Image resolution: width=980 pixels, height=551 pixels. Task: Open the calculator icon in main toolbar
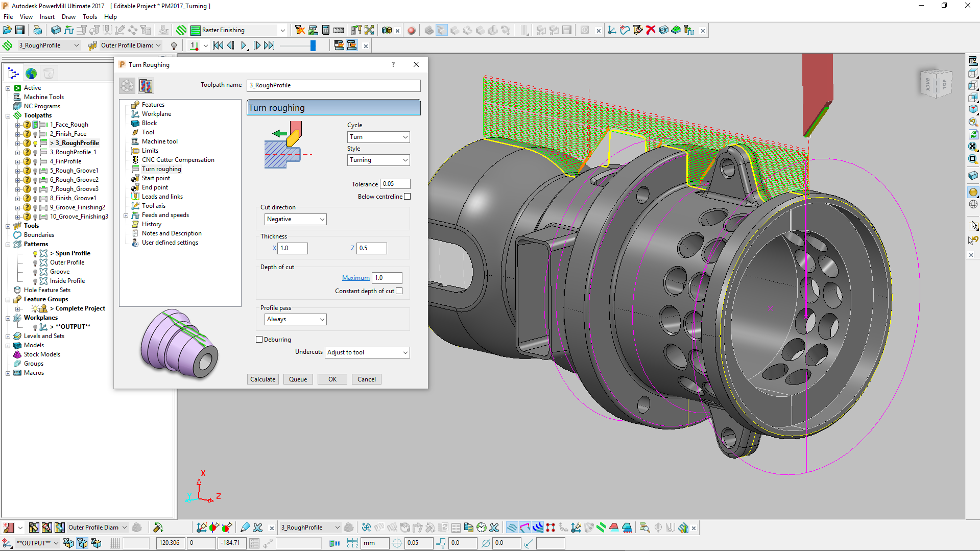tap(326, 30)
